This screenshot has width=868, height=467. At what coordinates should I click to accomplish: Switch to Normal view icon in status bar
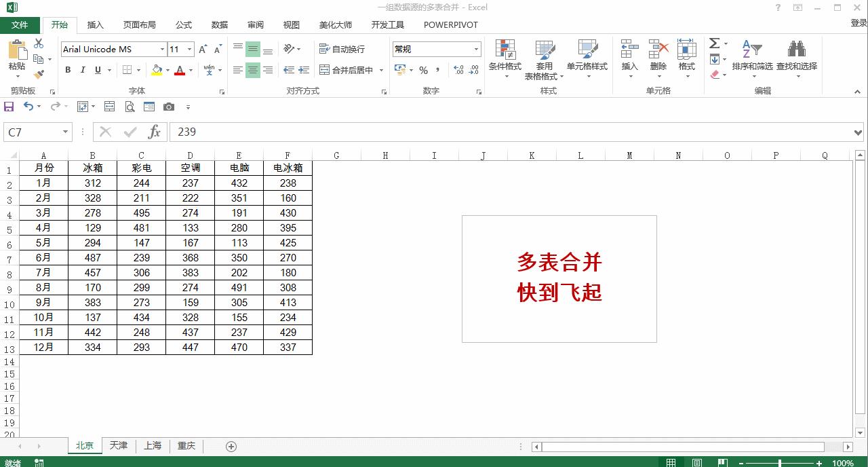(671, 463)
